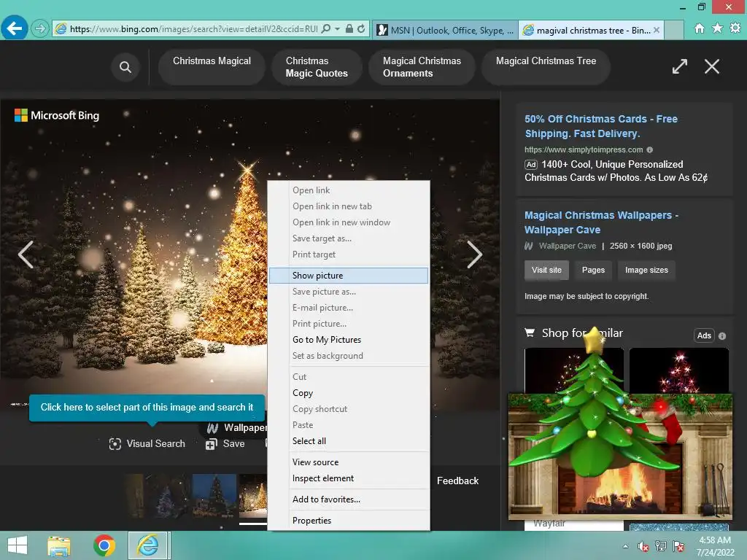Click the security lock icon in address bar
Image resolution: width=747 pixels, height=560 pixels.
point(349,28)
